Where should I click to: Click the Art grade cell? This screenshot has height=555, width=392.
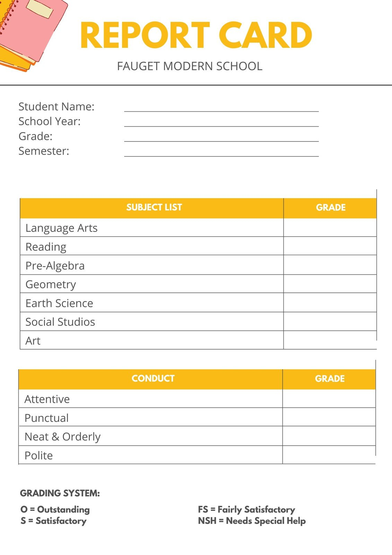tap(330, 340)
